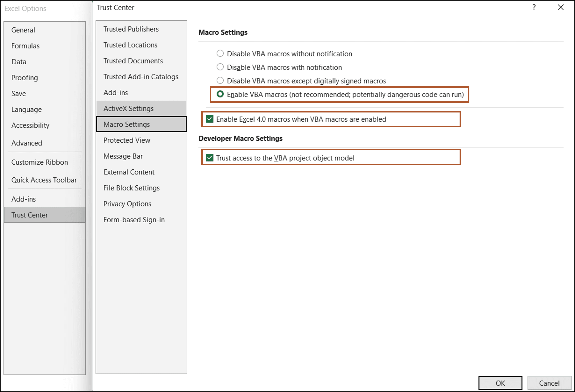575x392 pixels.
Task: Open Trusted Locations settings
Action: pos(130,45)
